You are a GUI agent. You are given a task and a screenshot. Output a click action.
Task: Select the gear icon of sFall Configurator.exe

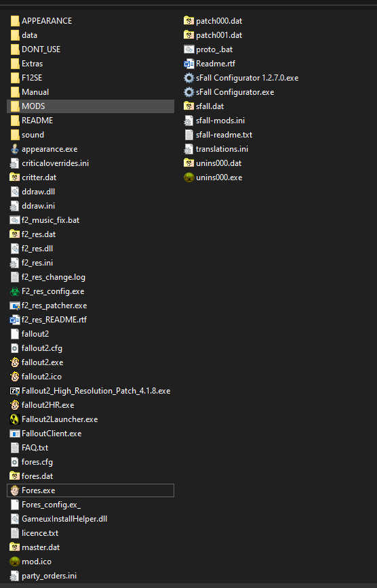click(189, 92)
